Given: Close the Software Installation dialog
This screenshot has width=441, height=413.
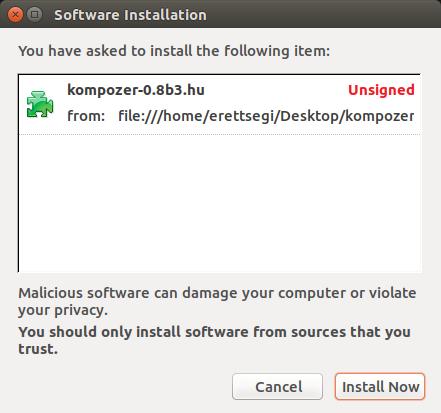Looking at the screenshot, I should coord(15,15).
